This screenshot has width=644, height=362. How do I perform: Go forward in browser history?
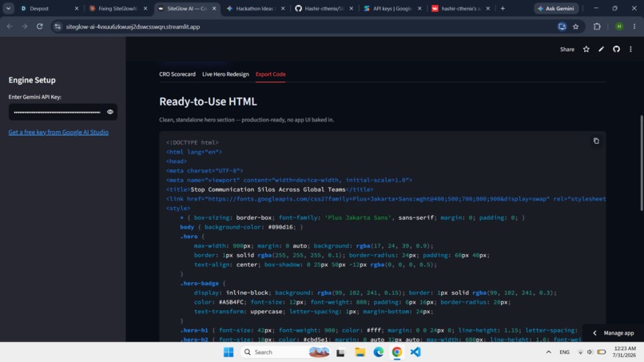coord(25,26)
